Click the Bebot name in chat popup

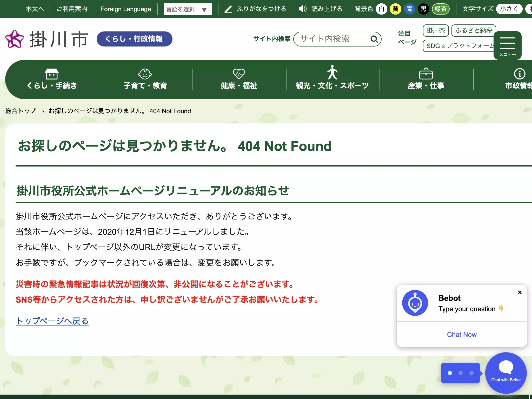coord(449,298)
